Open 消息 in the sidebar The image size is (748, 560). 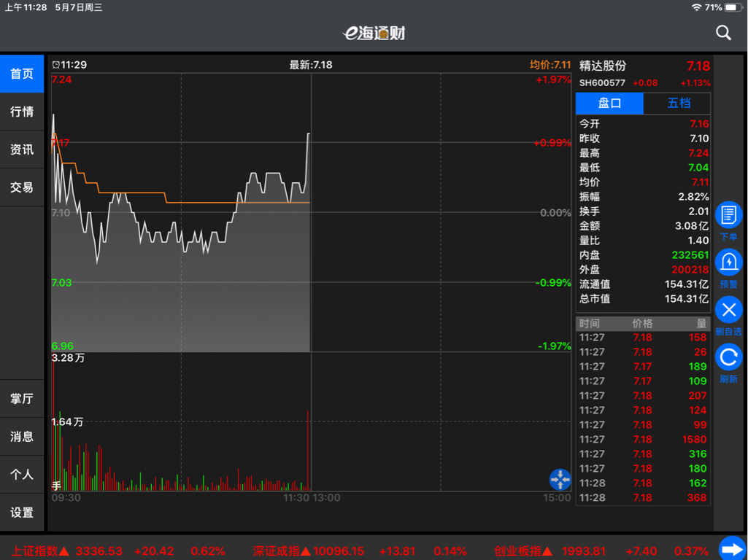click(22, 437)
